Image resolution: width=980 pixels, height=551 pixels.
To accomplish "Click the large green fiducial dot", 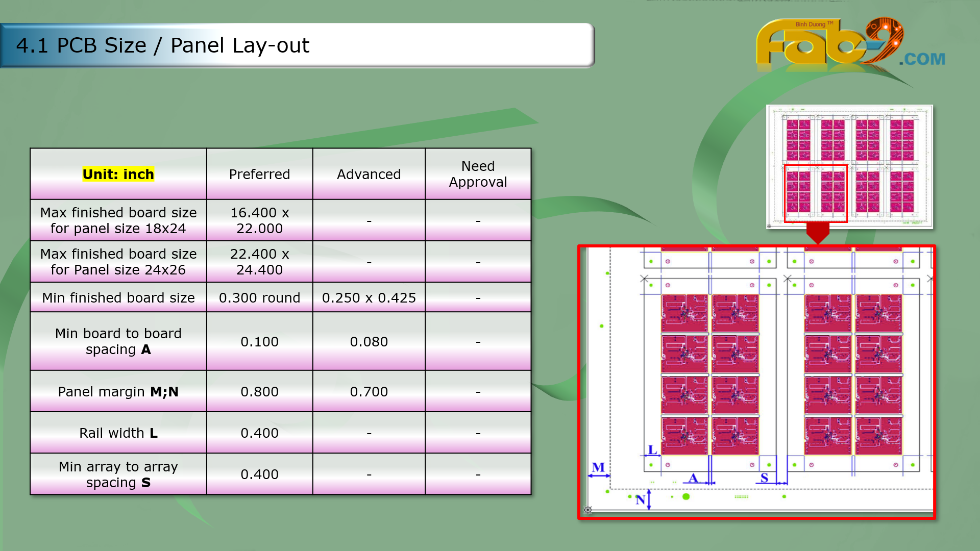I will pyautogui.click(x=686, y=496).
